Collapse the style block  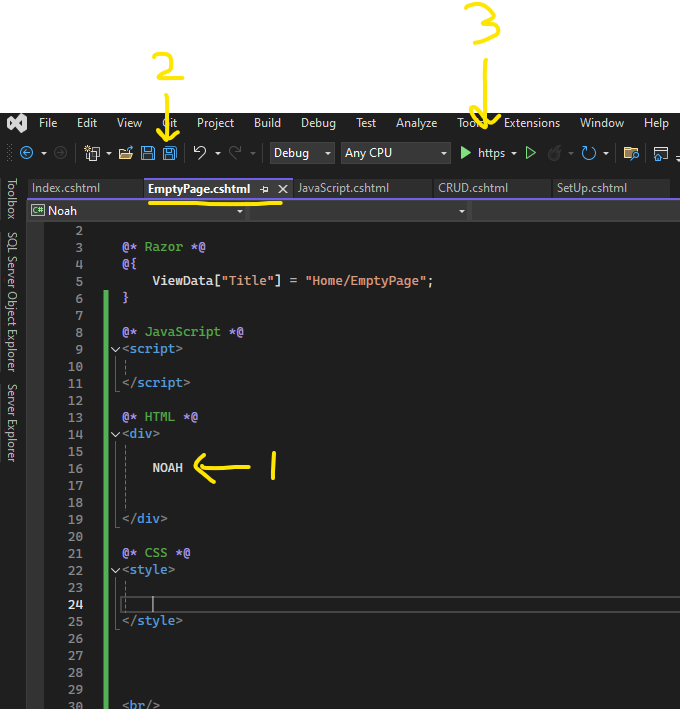pos(115,571)
